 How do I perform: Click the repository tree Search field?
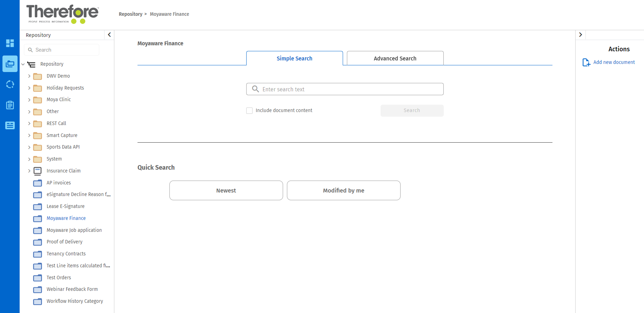click(62, 50)
